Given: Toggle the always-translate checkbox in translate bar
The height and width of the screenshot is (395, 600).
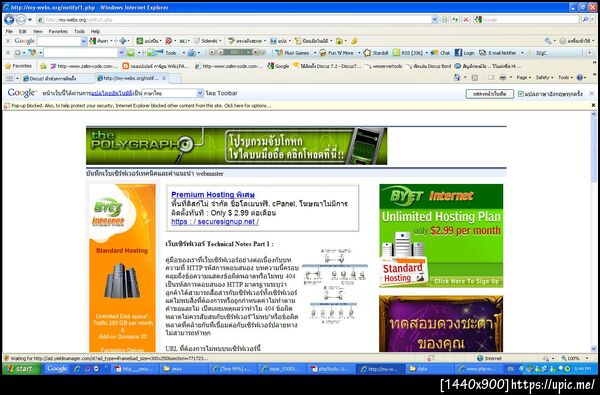Looking at the screenshot, I should [x=520, y=94].
